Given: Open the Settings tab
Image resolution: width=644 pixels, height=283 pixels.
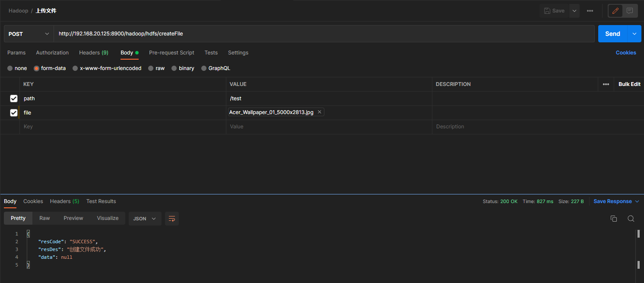Looking at the screenshot, I should (238, 53).
